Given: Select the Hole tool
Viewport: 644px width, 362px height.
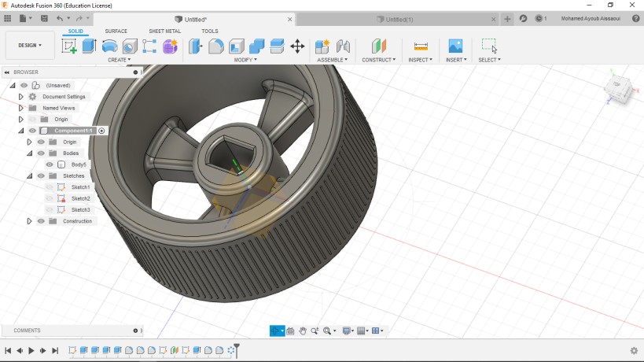Looking at the screenshot, I should [130, 46].
